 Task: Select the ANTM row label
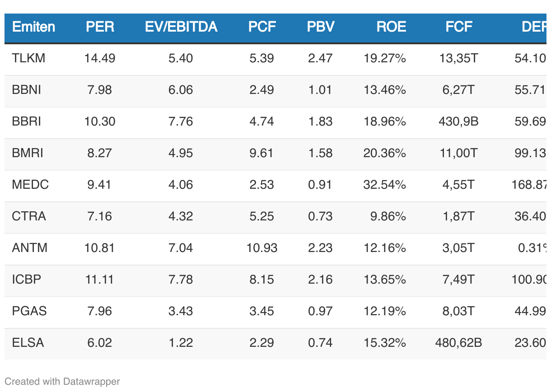click(x=30, y=248)
